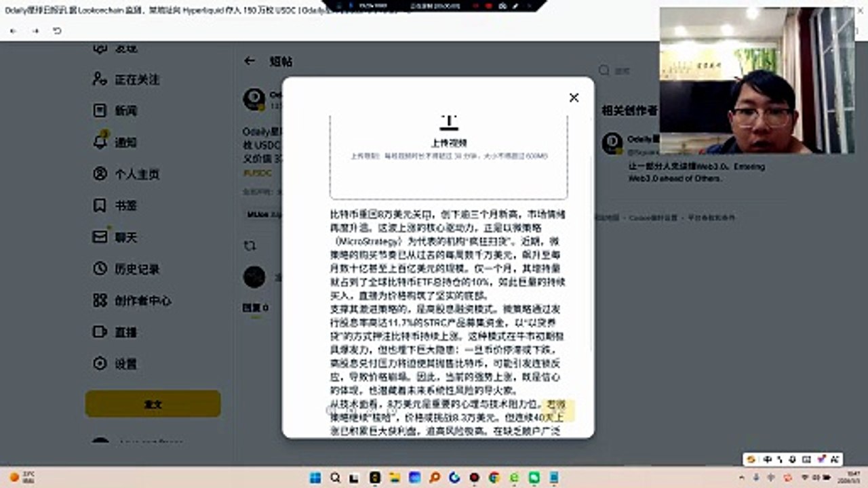Image resolution: width=868 pixels, height=488 pixels.
Task: Open File Explorer from the taskbar
Action: coord(395,477)
